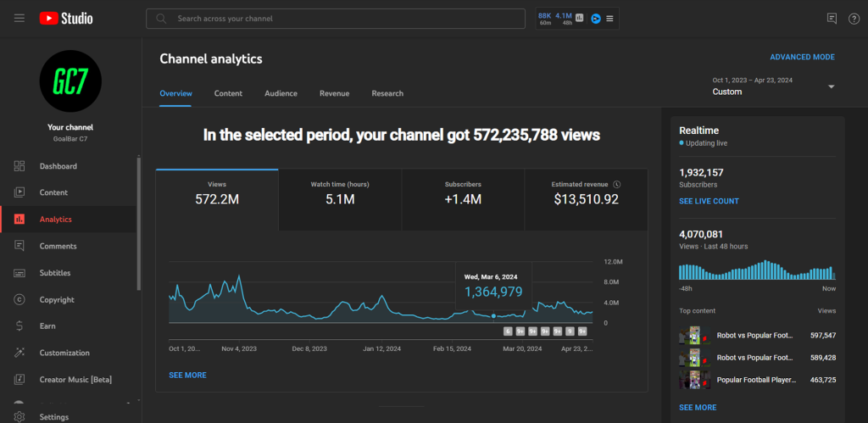Click the GoalBar C7 channel name
The height and width of the screenshot is (423, 868).
click(70, 139)
